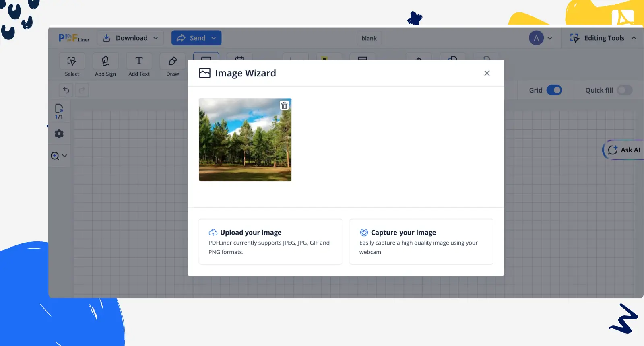Choose the Add Sign tool
The height and width of the screenshot is (346, 644).
(105, 65)
